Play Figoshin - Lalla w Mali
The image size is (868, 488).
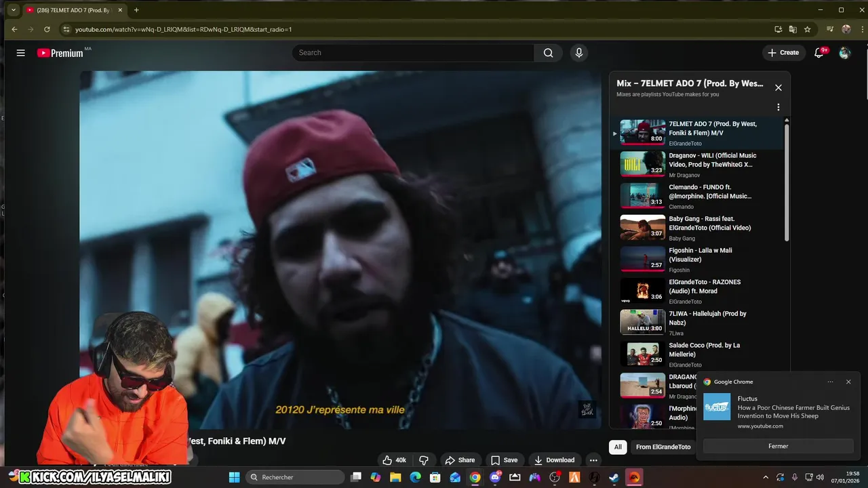pos(698,260)
